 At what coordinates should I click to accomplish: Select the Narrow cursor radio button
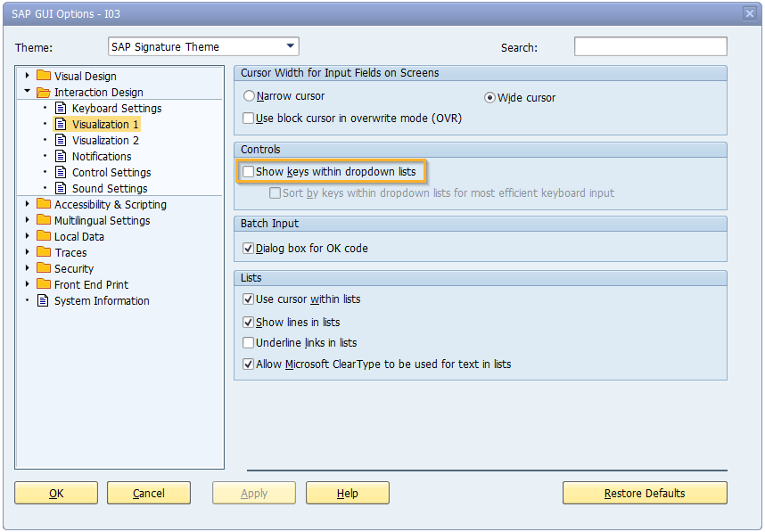point(250,96)
